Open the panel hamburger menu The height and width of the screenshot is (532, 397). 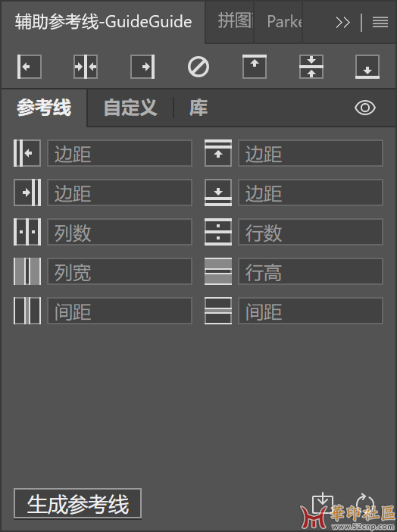coord(380,23)
